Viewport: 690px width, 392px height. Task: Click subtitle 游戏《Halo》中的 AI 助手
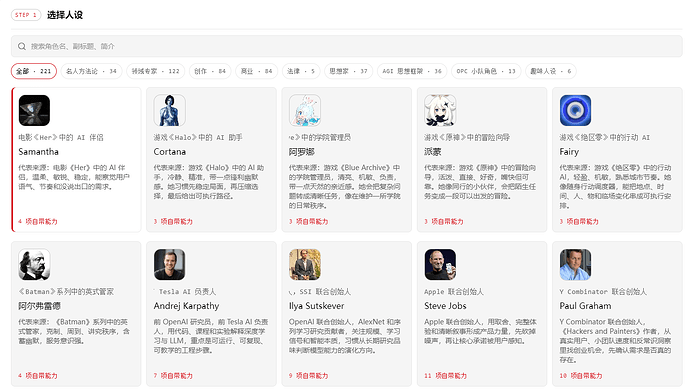pyautogui.click(x=198, y=137)
